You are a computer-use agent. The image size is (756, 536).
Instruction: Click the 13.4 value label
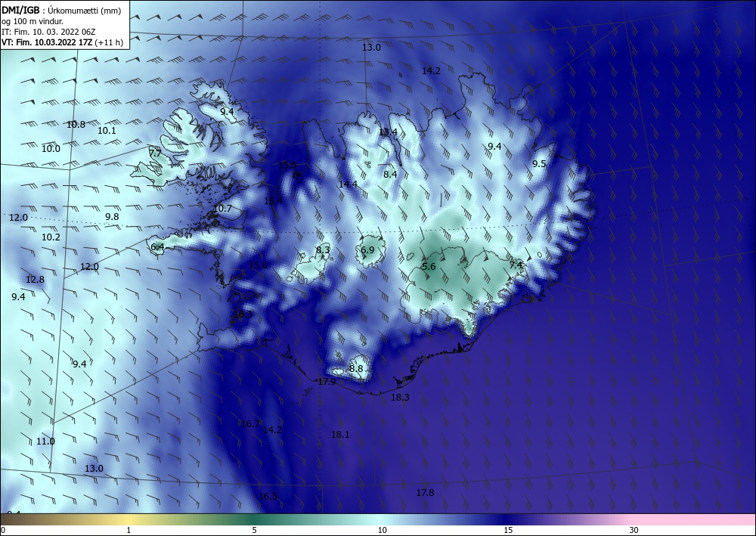point(388,132)
